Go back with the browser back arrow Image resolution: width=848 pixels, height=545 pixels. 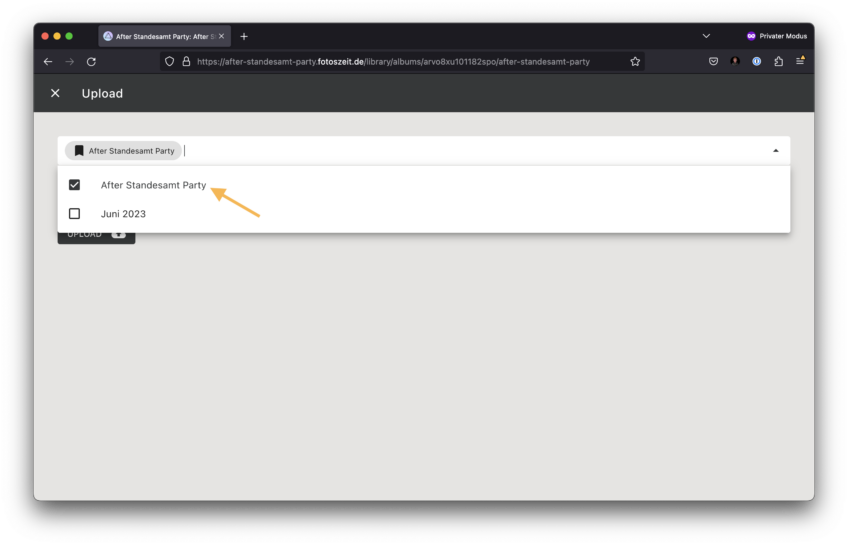click(x=48, y=62)
